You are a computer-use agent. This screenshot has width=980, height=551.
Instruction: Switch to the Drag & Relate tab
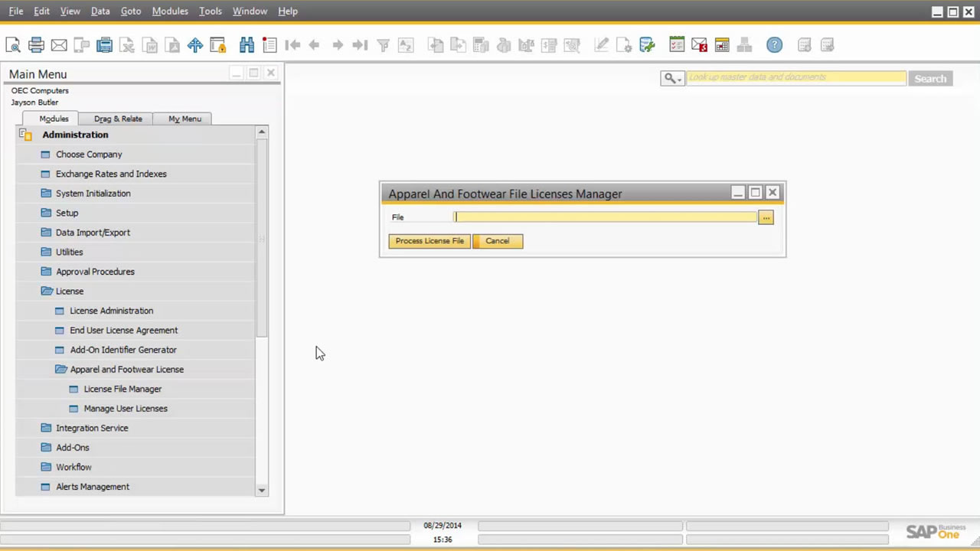coord(118,119)
